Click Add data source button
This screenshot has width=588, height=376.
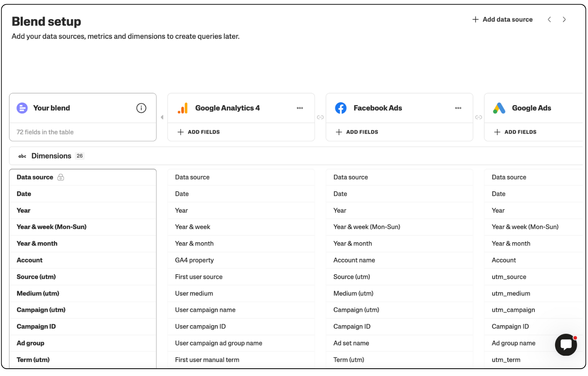[503, 20]
